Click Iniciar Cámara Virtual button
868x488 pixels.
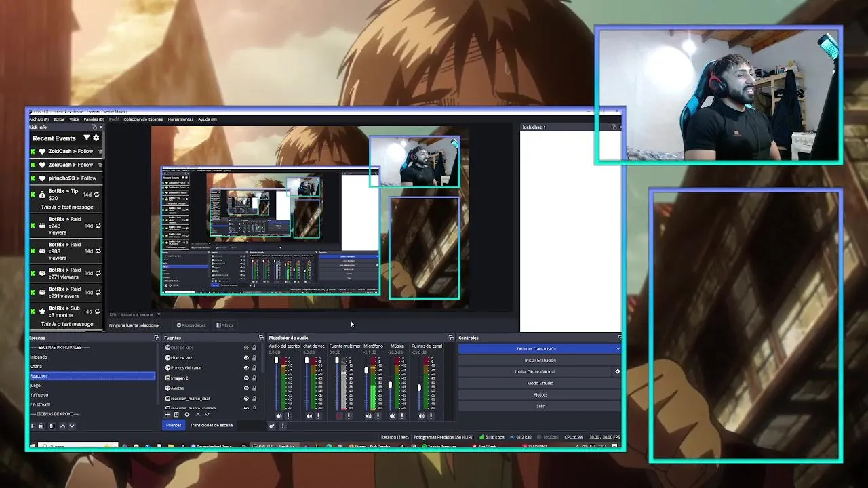tap(534, 371)
